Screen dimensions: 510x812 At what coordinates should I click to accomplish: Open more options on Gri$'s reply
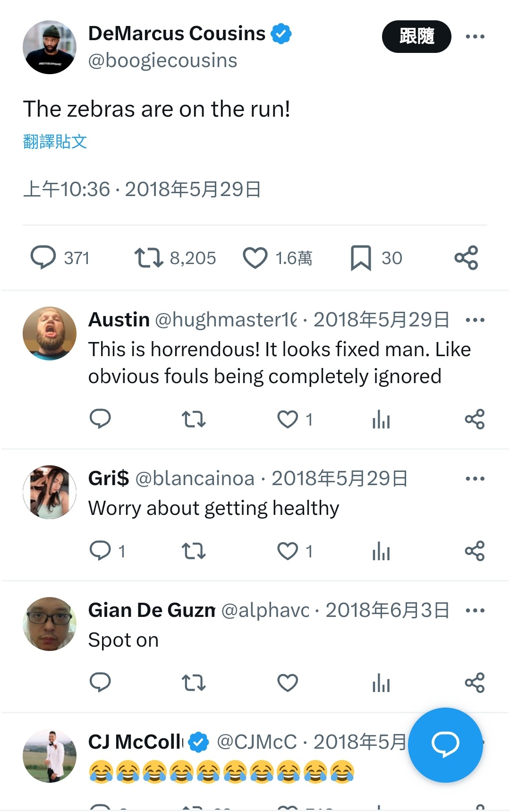(x=475, y=479)
